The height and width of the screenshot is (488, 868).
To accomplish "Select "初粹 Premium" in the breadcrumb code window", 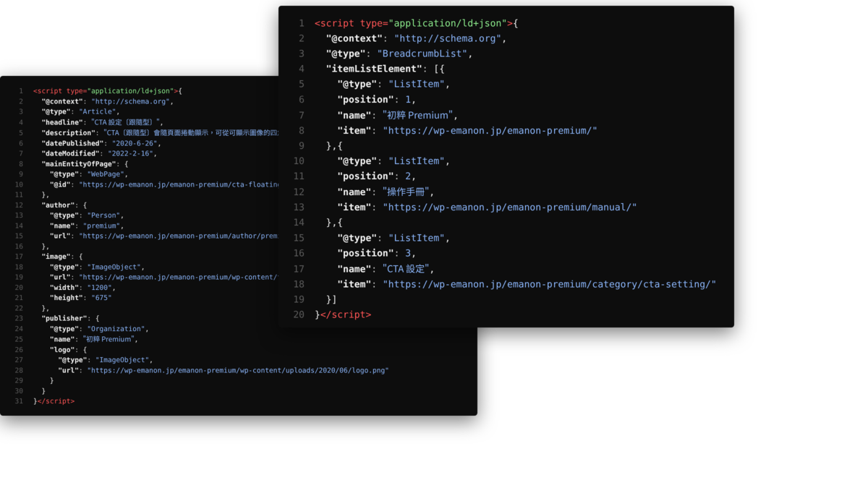I will [418, 115].
